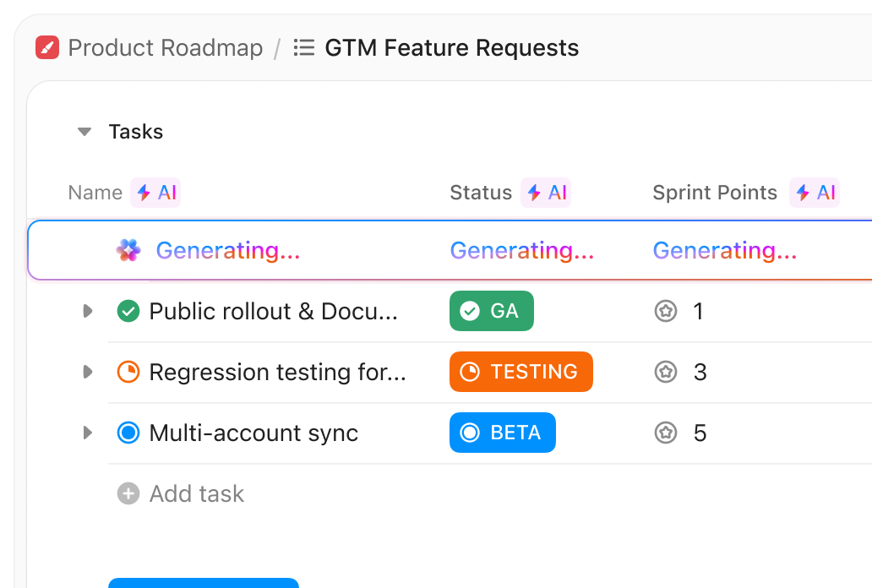
Task: Select the GTM Feature Requests breadcrumb
Action: click(451, 47)
